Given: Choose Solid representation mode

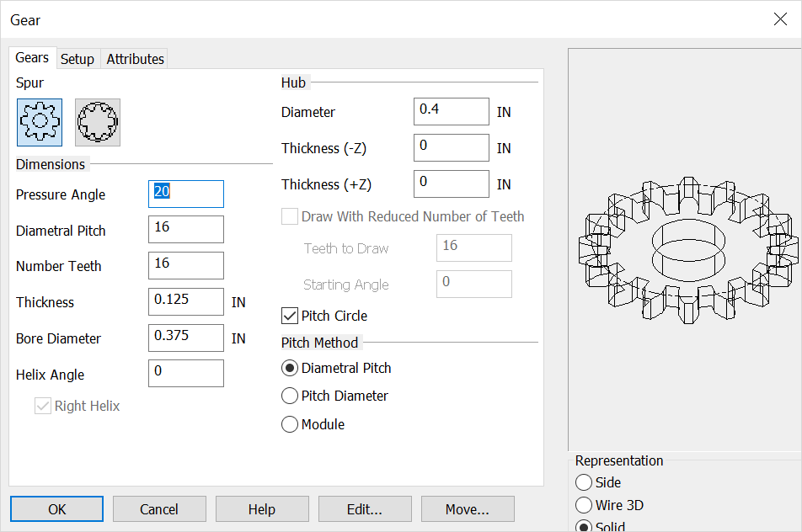Looking at the screenshot, I should 582,526.
